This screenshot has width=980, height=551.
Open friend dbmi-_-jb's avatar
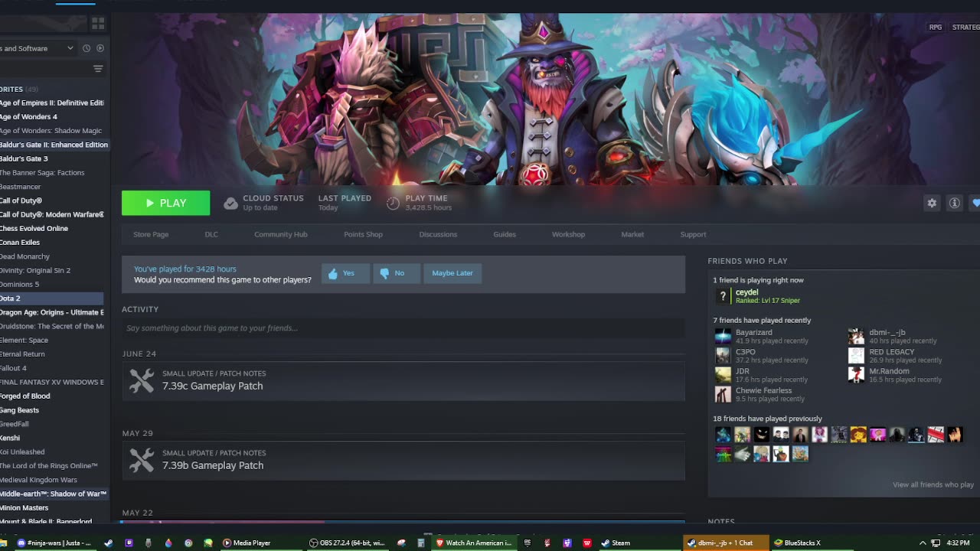(x=856, y=337)
